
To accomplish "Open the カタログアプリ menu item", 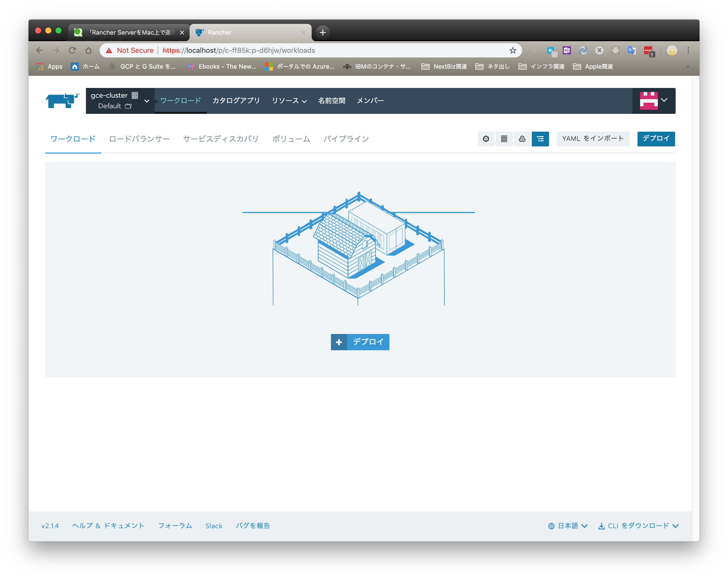I will (x=236, y=100).
